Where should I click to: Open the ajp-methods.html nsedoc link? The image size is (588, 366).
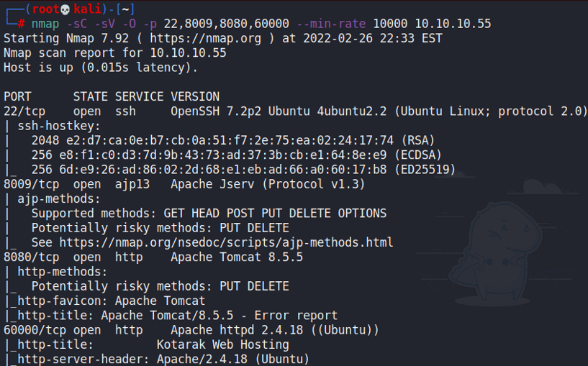(x=226, y=242)
